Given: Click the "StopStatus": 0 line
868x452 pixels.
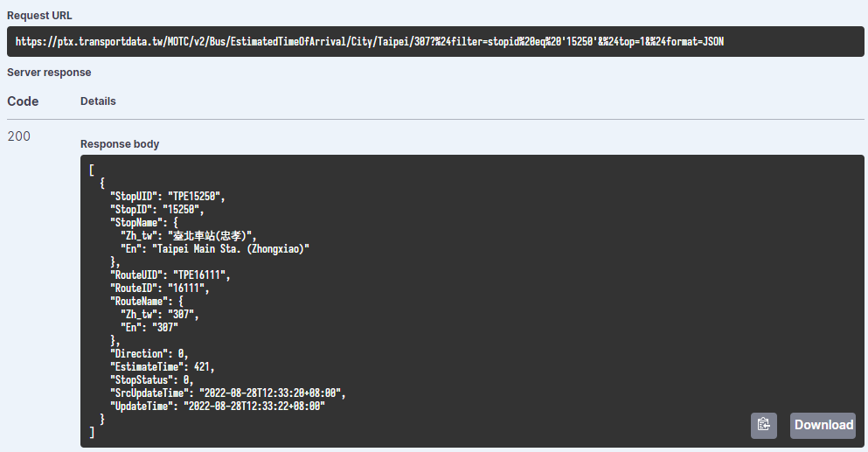Looking at the screenshot, I should point(152,380).
